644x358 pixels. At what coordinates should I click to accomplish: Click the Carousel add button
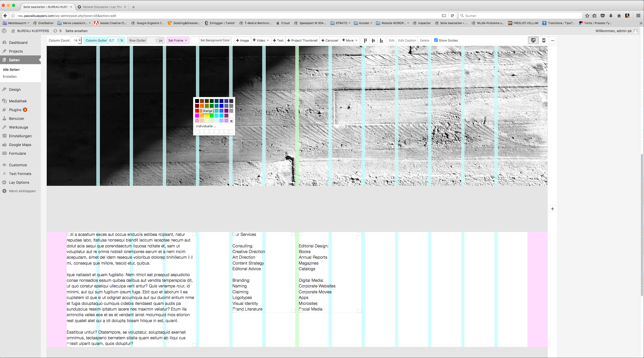click(x=330, y=40)
